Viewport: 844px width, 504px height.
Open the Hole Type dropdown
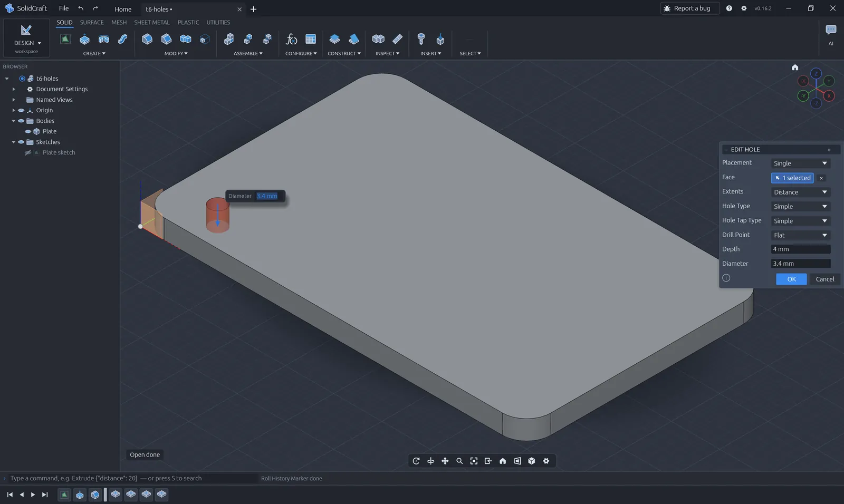click(x=801, y=207)
